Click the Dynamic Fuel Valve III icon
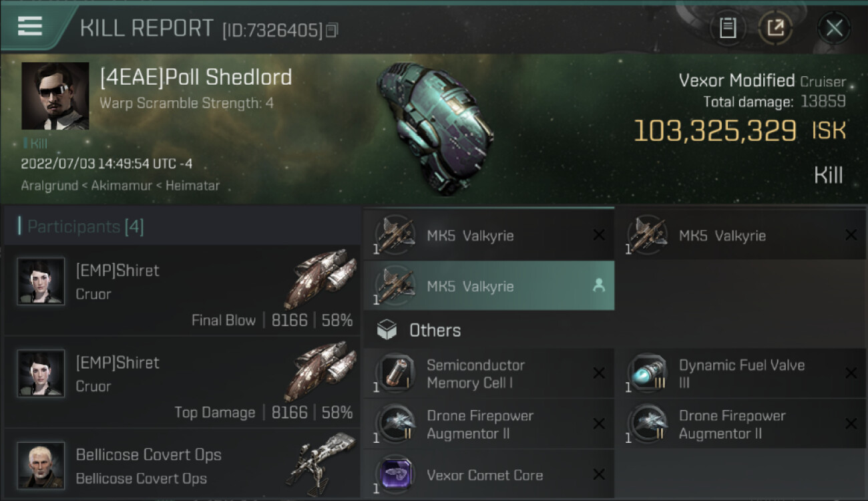Image resolution: width=868 pixels, height=501 pixels. click(x=648, y=374)
